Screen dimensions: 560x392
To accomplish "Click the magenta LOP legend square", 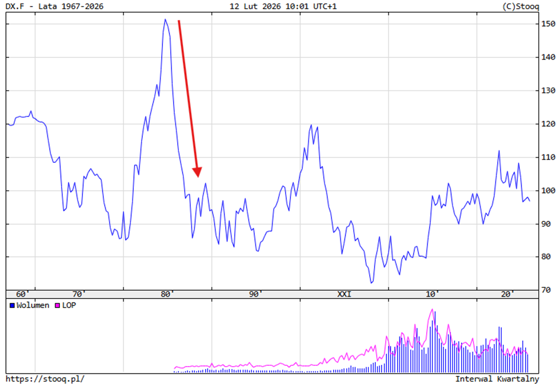I will tap(57, 306).
